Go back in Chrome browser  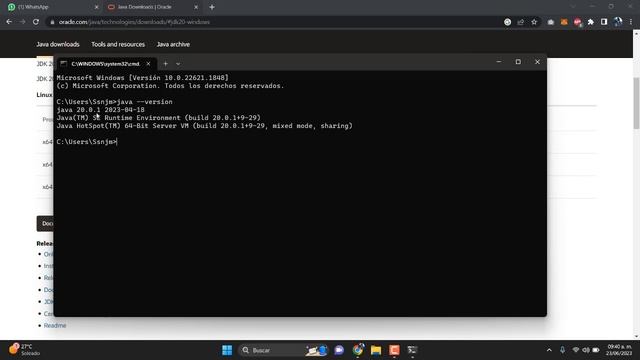click(x=9, y=22)
